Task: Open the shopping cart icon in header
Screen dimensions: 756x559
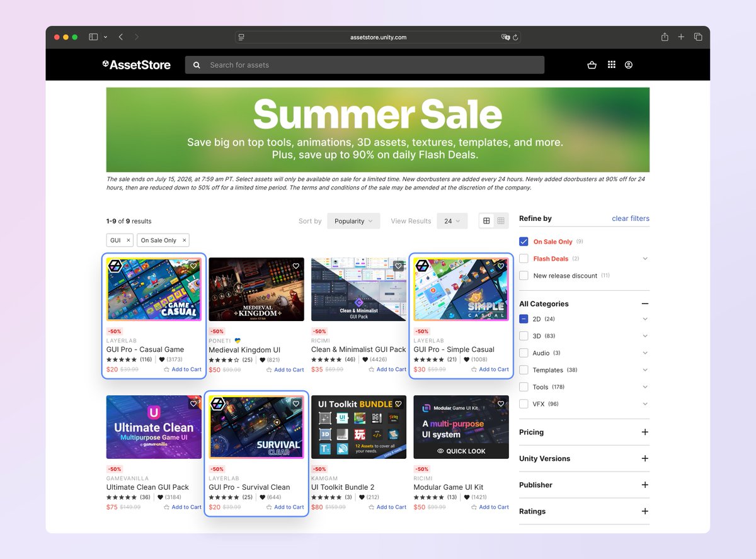Action: pos(592,65)
